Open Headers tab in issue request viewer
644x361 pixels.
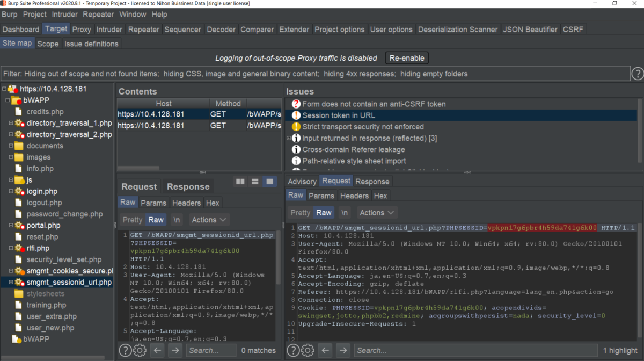[x=354, y=196]
